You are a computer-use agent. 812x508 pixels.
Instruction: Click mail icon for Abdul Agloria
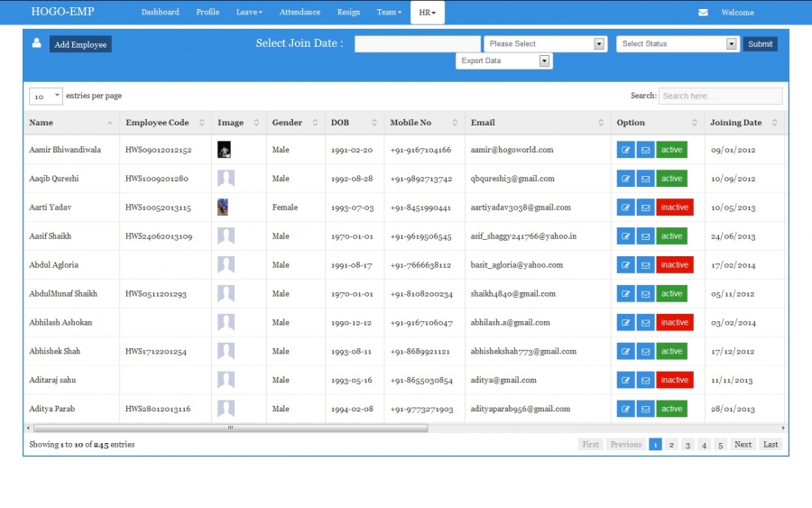[645, 265]
